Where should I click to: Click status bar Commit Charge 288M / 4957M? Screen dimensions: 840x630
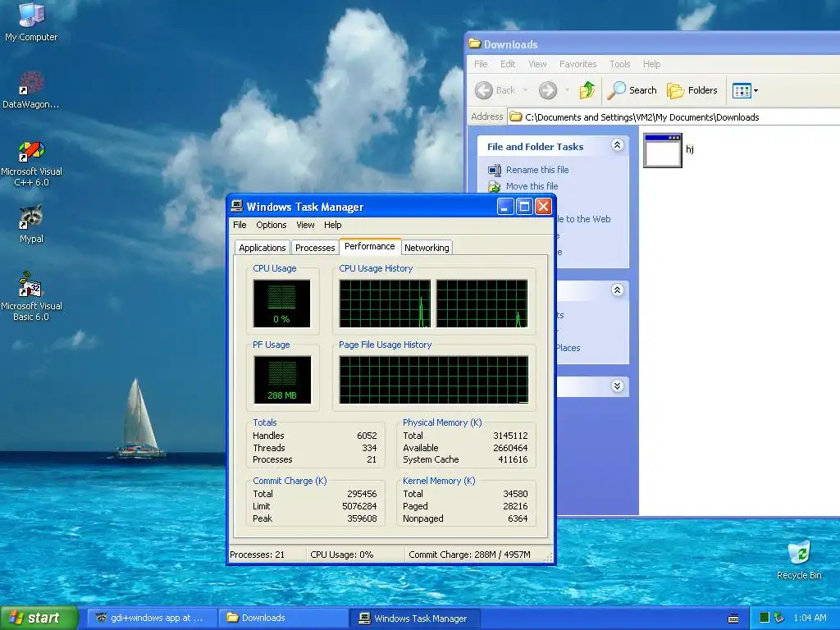click(x=469, y=555)
